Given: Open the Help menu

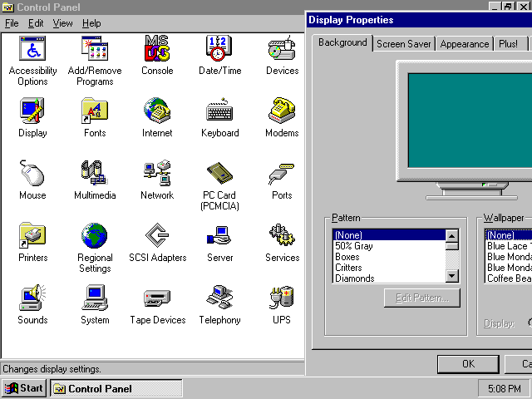Looking at the screenshot, I should (x=91, y=23).
